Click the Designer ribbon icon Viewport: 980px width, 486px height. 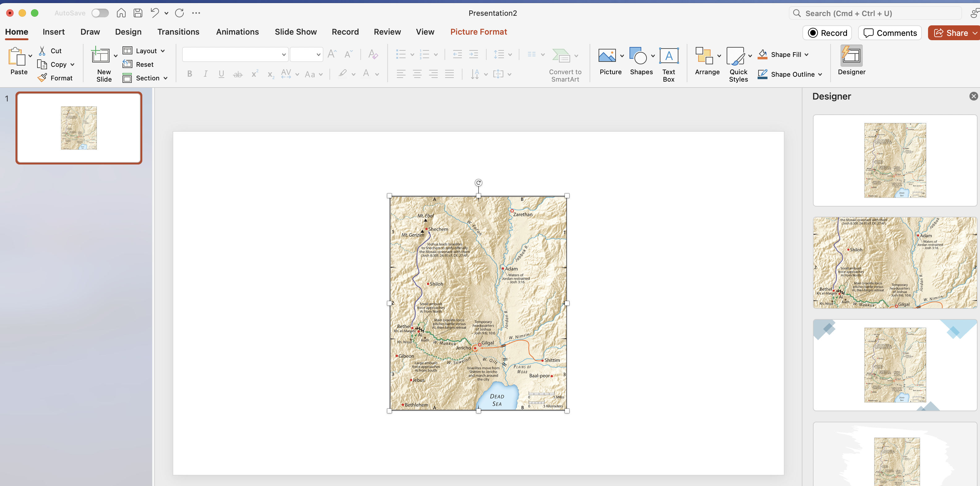point(851,56)
